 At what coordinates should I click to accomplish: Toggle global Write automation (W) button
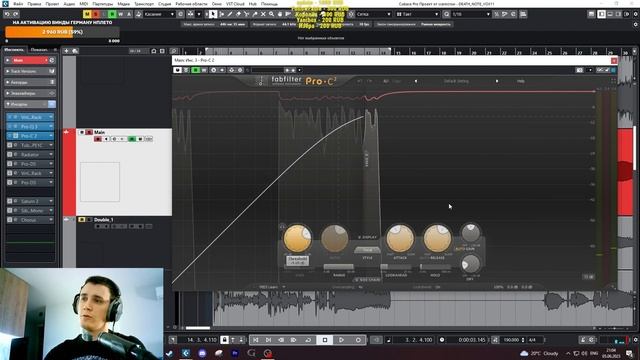point(120,14)
